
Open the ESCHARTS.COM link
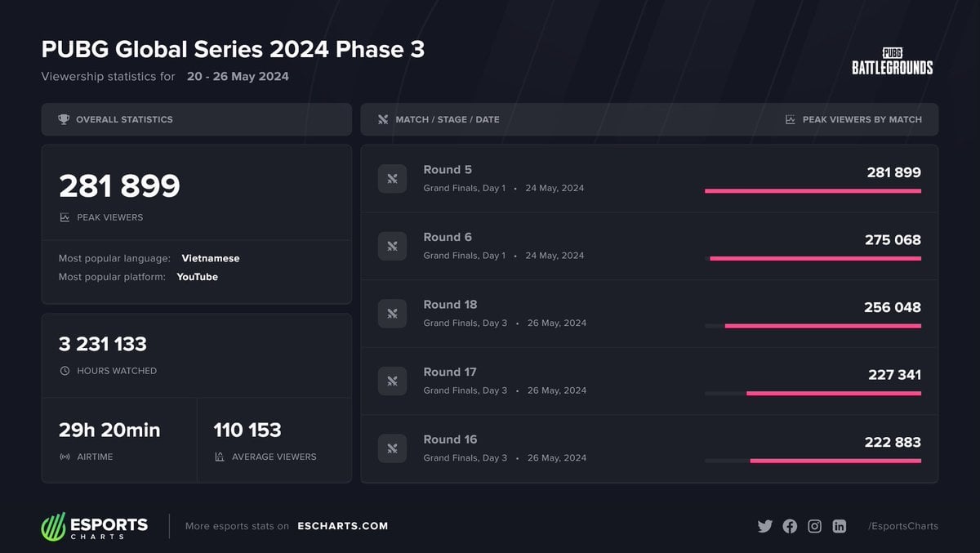pos(342,526)
